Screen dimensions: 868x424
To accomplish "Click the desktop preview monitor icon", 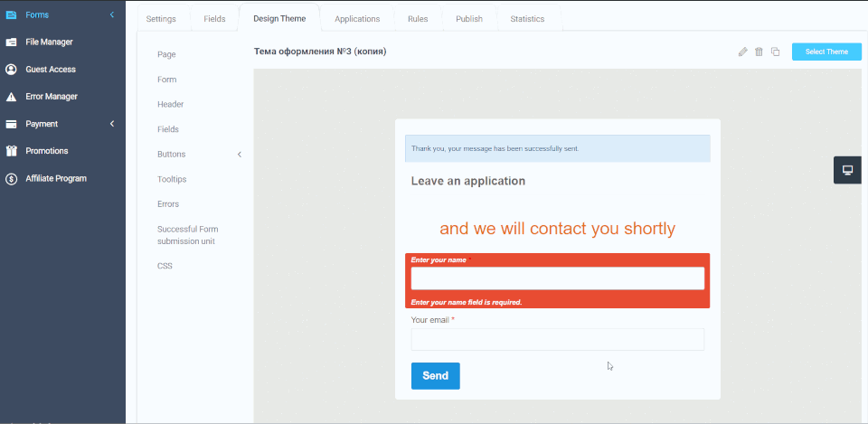I will pos(847,170).
